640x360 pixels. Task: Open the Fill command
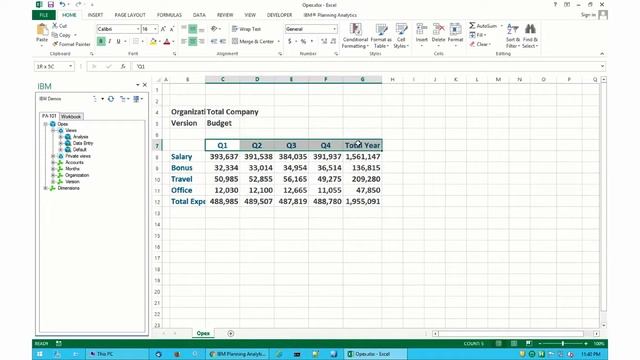(478, 35)
